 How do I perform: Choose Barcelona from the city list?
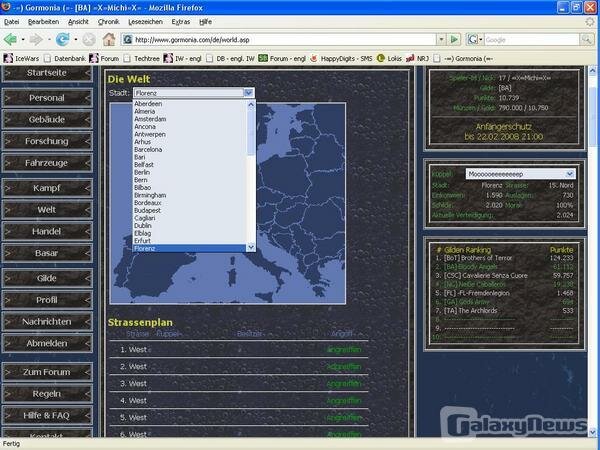click(148, 149)
